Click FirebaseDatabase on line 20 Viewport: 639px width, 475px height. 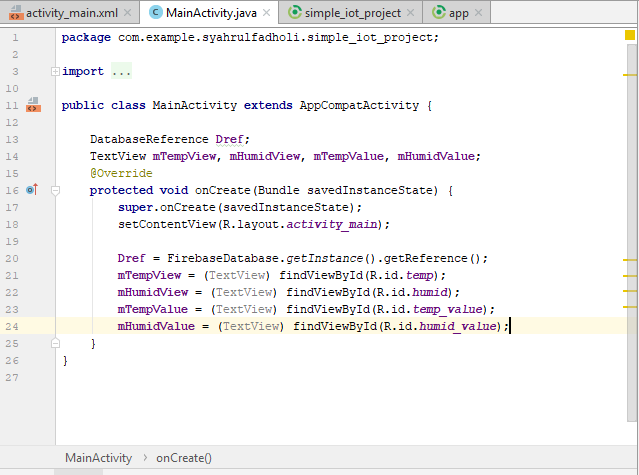point(223,258)
